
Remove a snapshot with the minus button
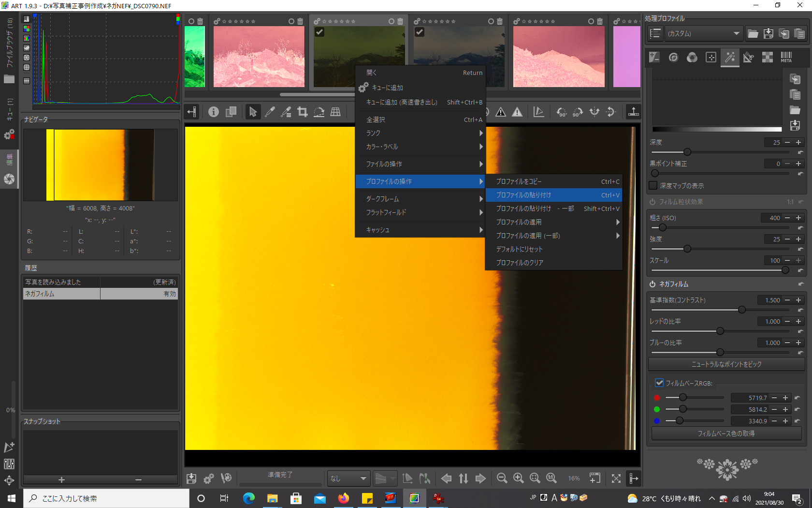(x=139, y=479)
